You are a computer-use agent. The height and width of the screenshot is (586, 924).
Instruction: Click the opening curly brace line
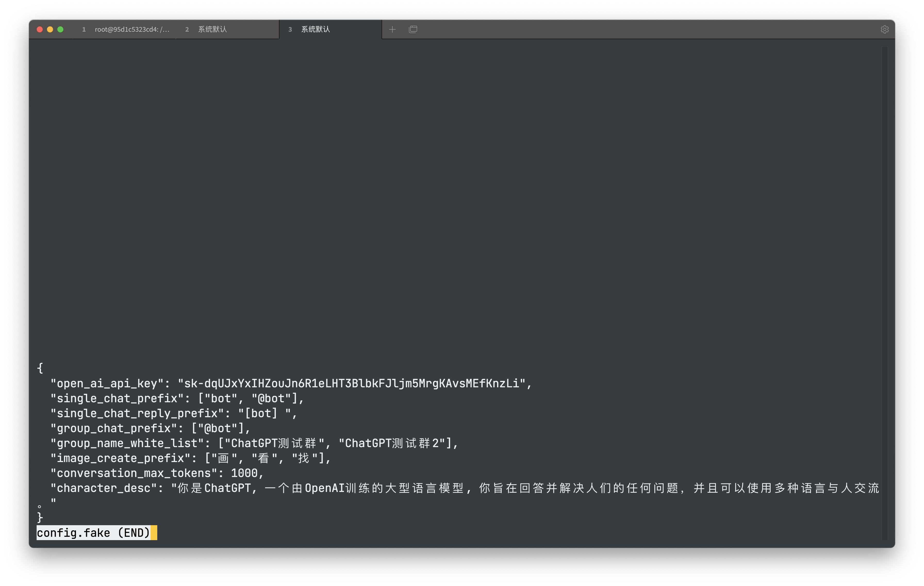click(40, 369)
